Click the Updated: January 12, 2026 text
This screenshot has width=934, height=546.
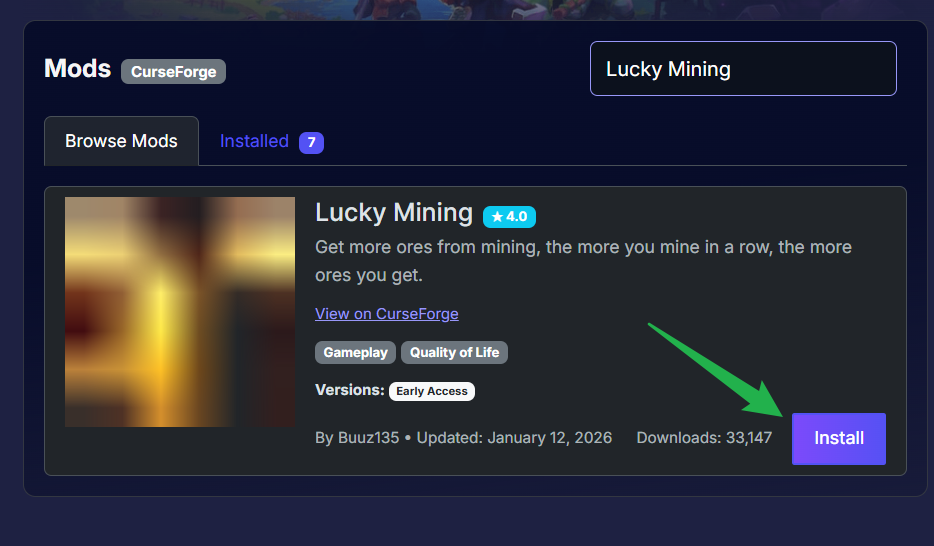click(x=514, y=438)
